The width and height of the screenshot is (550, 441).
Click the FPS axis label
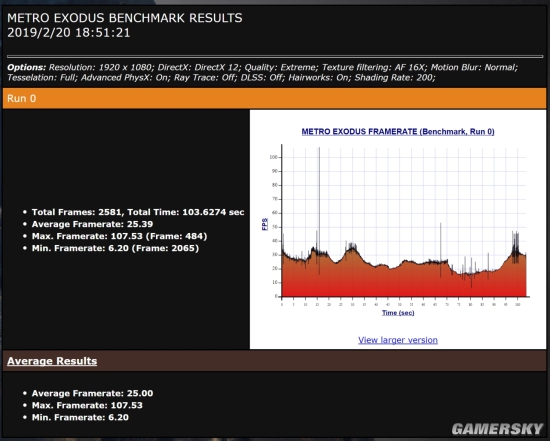point(265,224)
